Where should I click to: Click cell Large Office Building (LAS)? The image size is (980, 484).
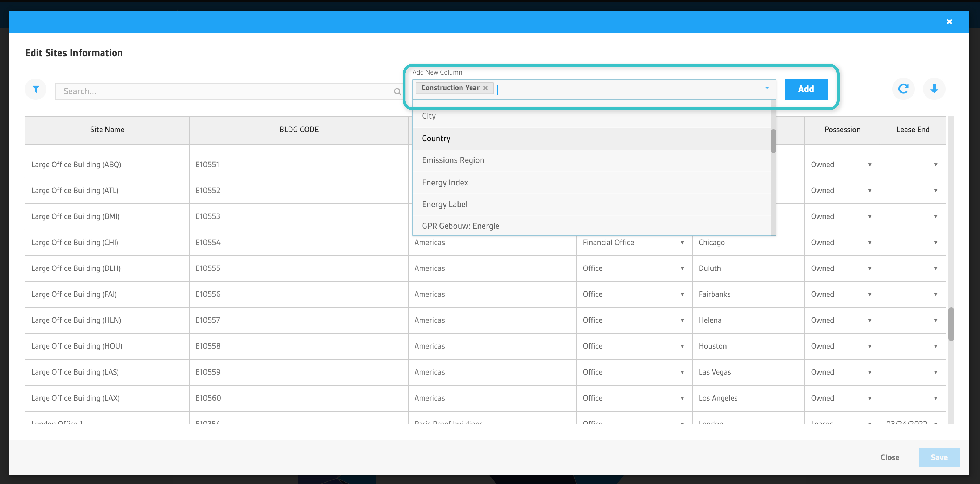(107, 372)
